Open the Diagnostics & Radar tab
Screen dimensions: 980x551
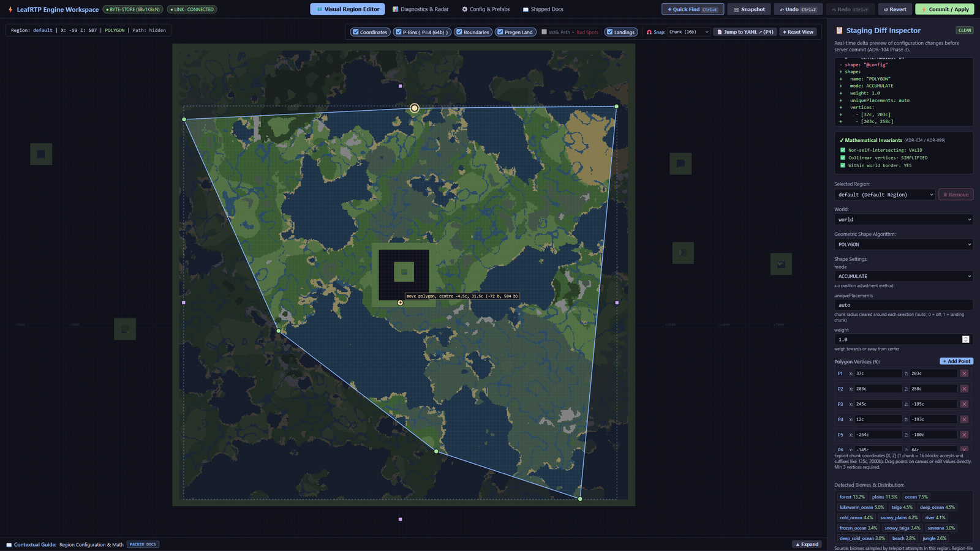pos(420,9)
